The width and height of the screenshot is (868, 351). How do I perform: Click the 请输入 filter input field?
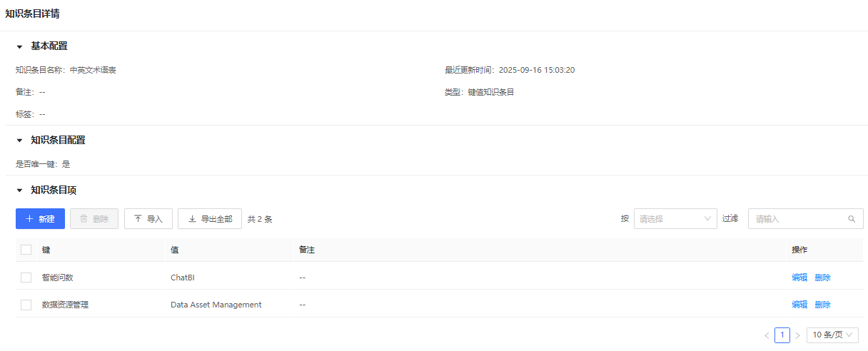point(798,219)
